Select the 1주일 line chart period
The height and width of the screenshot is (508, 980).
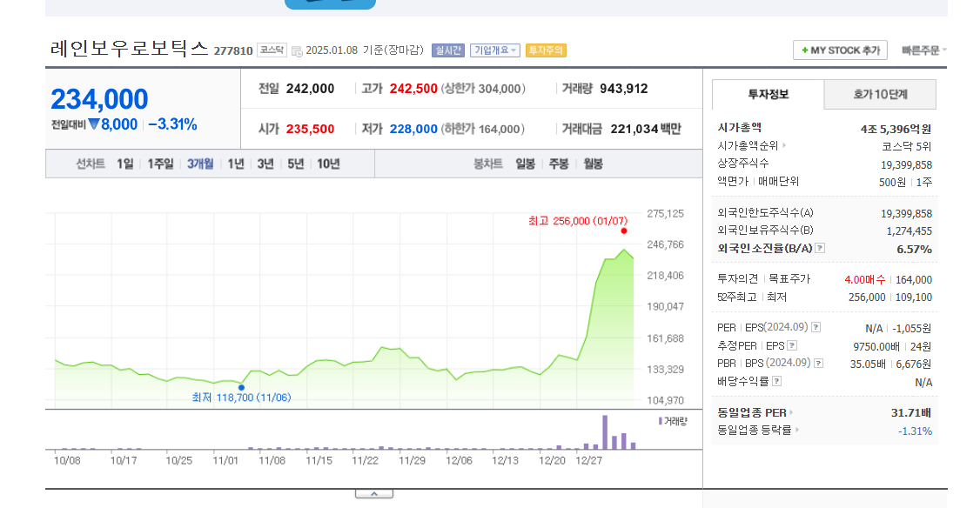tap(161, 164)
